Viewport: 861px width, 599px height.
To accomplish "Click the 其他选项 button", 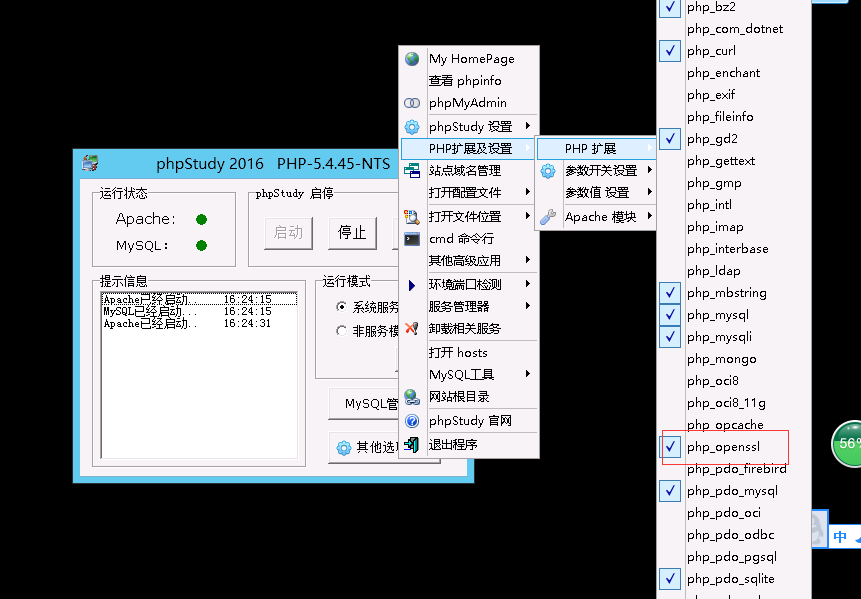I will tap(364, 447).
